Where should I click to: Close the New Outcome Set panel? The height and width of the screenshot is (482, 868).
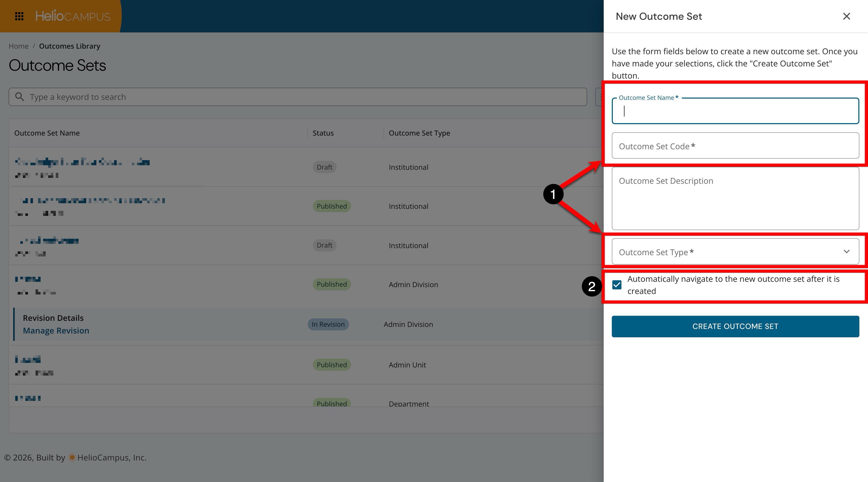[x=846, y=16]
